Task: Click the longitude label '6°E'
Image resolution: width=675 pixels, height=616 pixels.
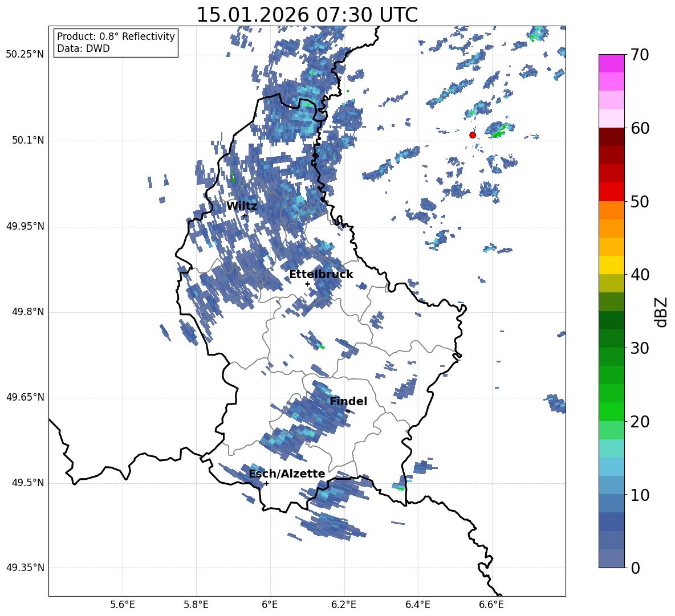Action: coord(270,605)
